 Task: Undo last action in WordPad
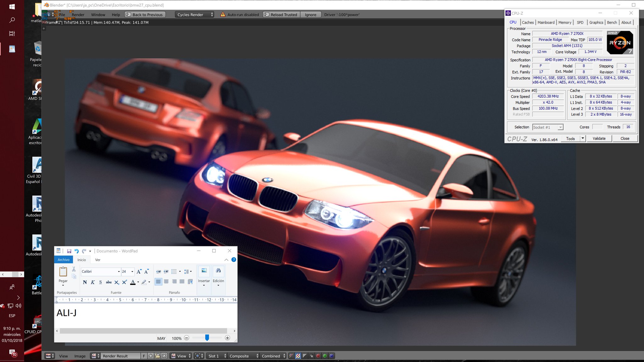tap(76, 251)
